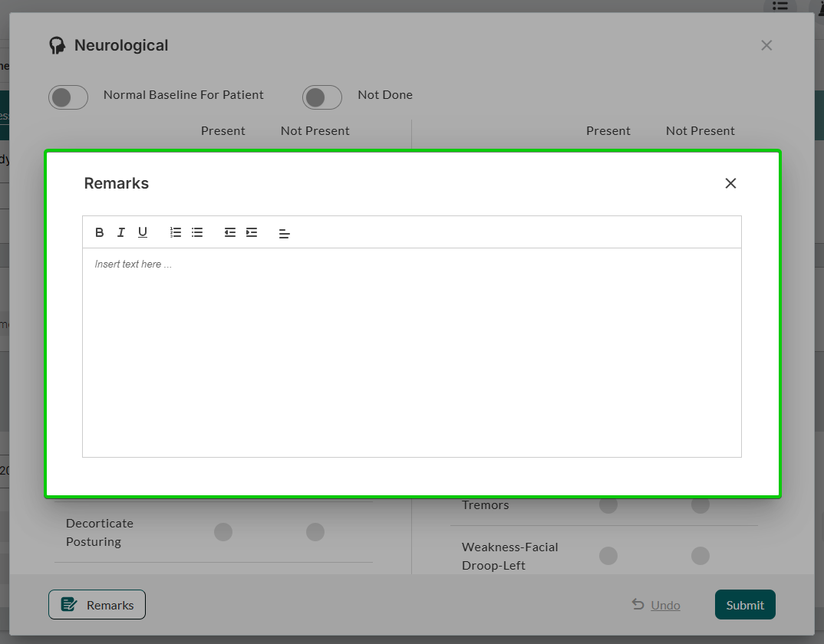Submit the Neurological assessment
The width and height of the screenshot is (824, 644).
point(745,605)
